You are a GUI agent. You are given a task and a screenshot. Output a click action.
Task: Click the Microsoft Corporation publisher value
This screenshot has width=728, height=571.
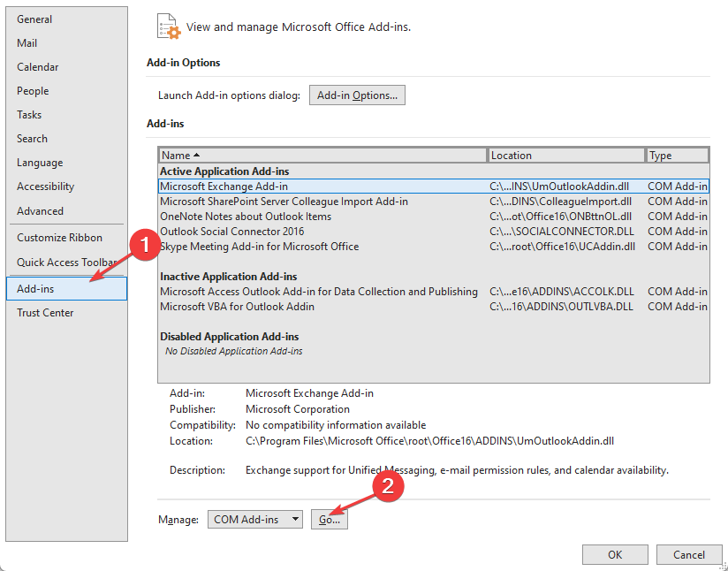pyautogui.click(x=298, y=409)
